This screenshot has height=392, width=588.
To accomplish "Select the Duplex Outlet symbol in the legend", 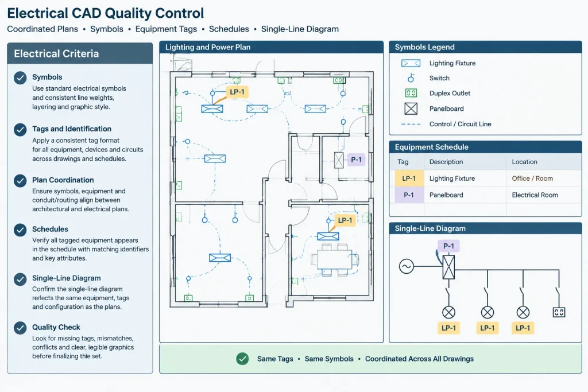I will 411,93.
